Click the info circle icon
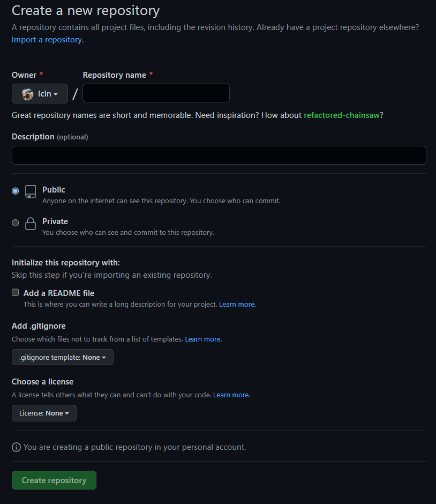 pos(16,447)
